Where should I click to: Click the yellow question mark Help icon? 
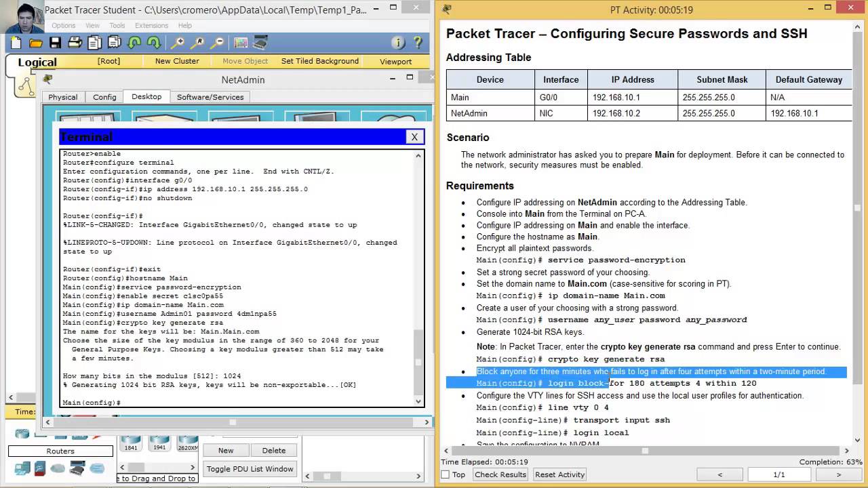point(418,43)
